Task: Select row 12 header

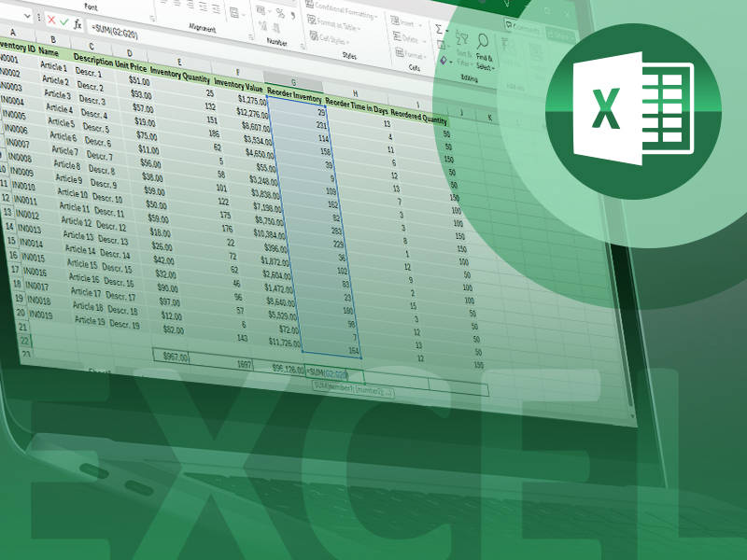Action: pos(6,198)
